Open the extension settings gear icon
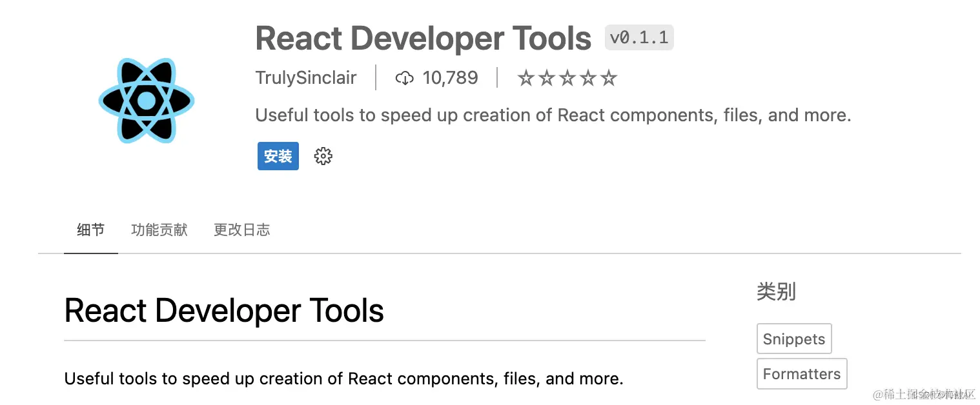Viewport: 980px width, 405px height. [323, 156]
